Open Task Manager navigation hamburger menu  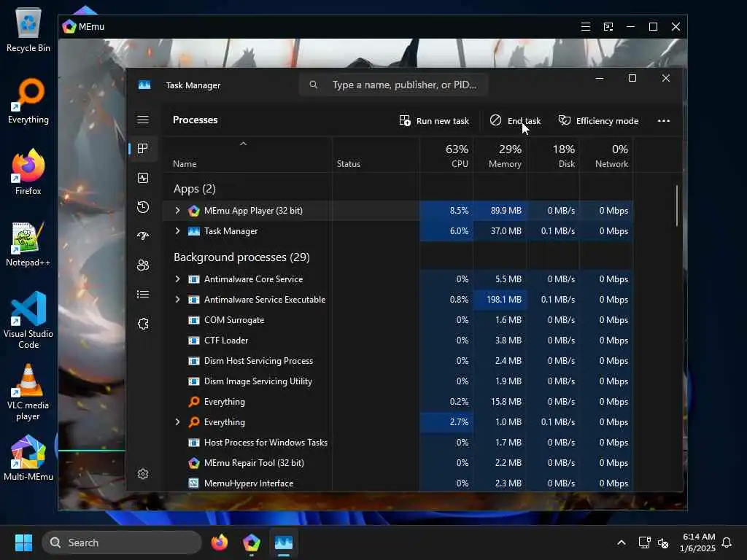143,120
